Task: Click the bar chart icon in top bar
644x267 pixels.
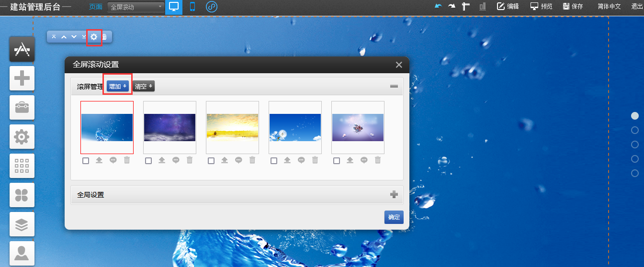Action: 482,6
